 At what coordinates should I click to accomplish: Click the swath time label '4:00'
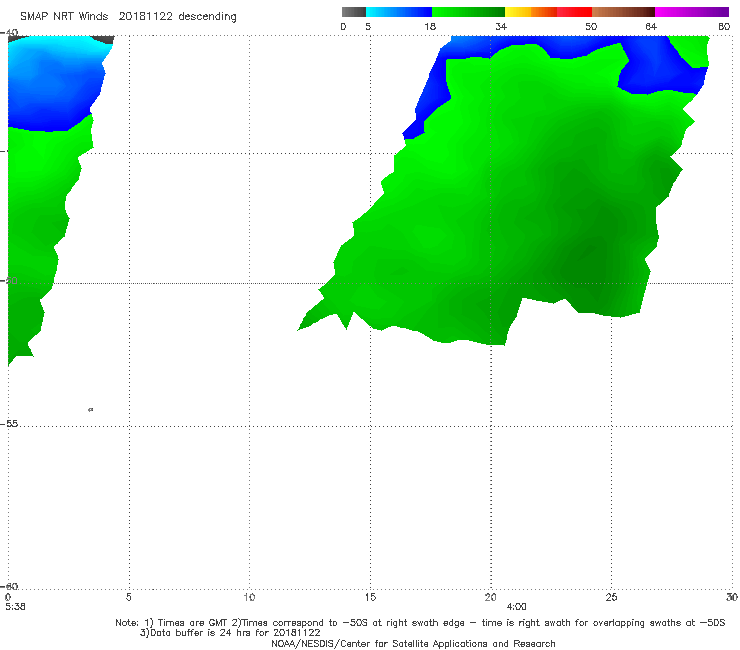(516, 607)
